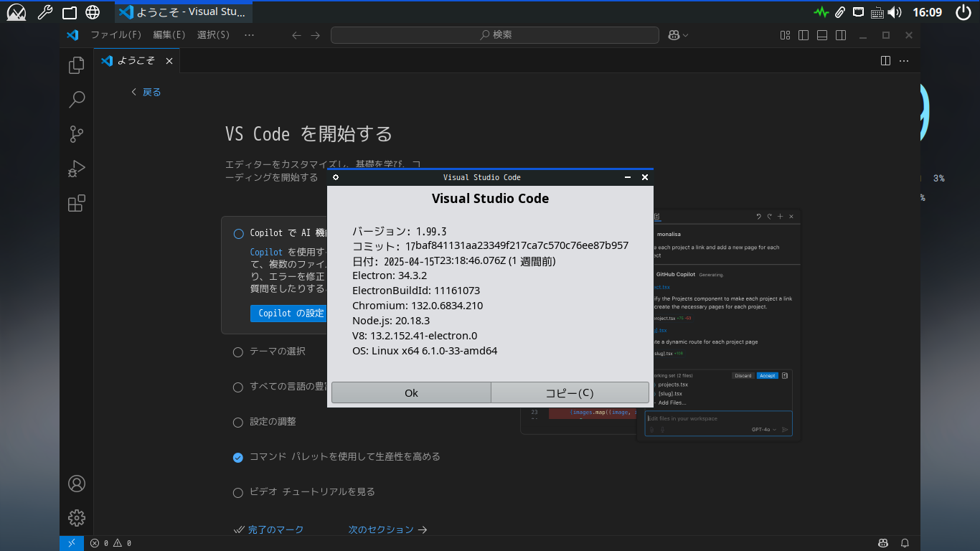Click the 完了のマーク link
The image size is (980, 551).
pyautogui.click(x=269, y=529)
